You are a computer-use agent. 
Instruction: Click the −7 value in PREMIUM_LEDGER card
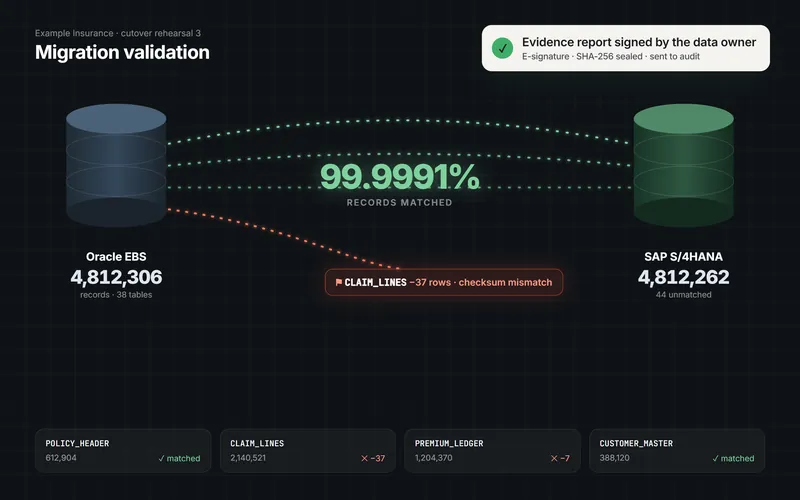pos(565,459)
